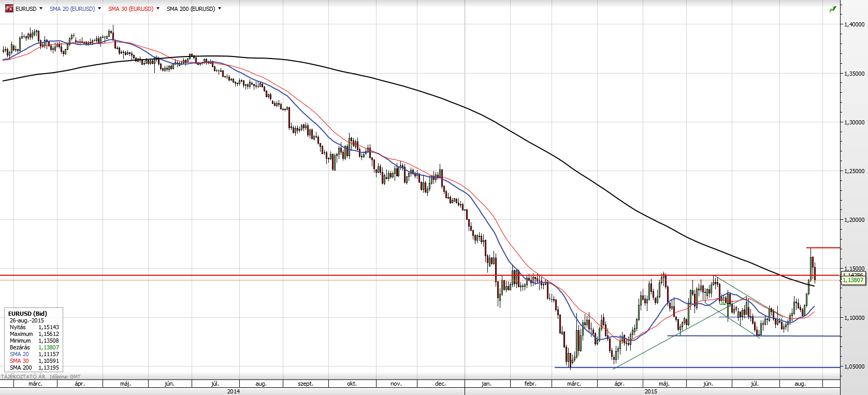The width and height of the screenshot is (868, 395).
Task: Click the 1,35000 price axis label
Action: coord(855,74)
